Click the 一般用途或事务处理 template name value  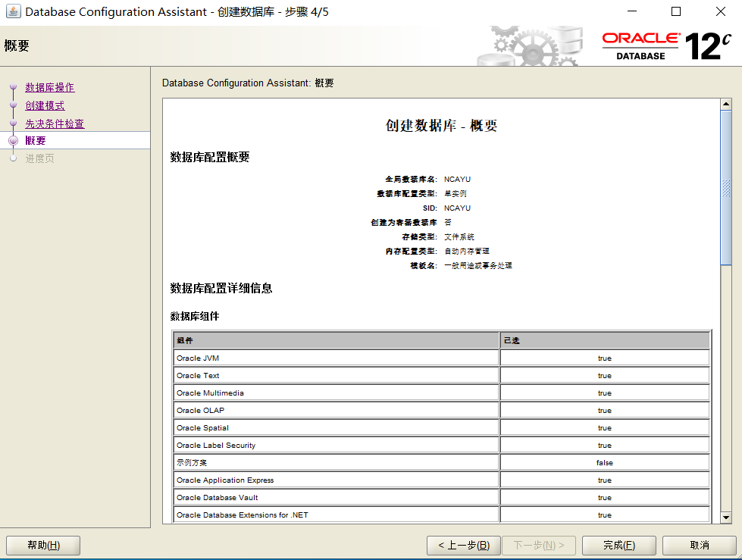(x=478, y=266)
